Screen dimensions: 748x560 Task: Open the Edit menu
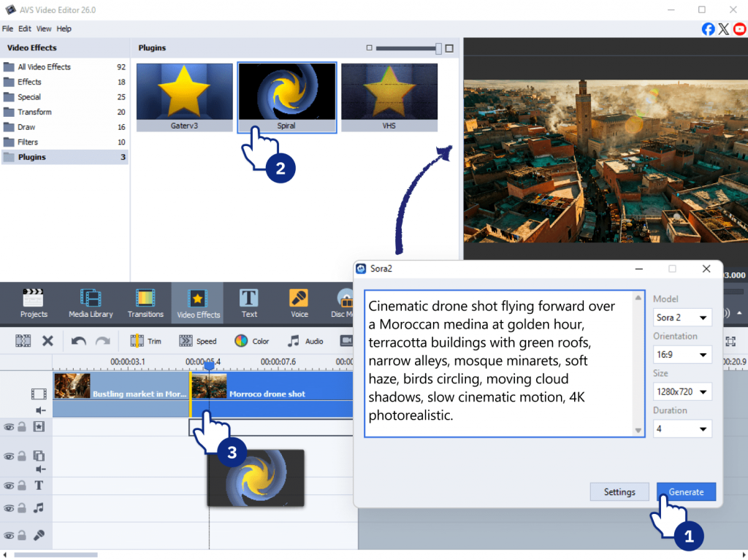25,28
